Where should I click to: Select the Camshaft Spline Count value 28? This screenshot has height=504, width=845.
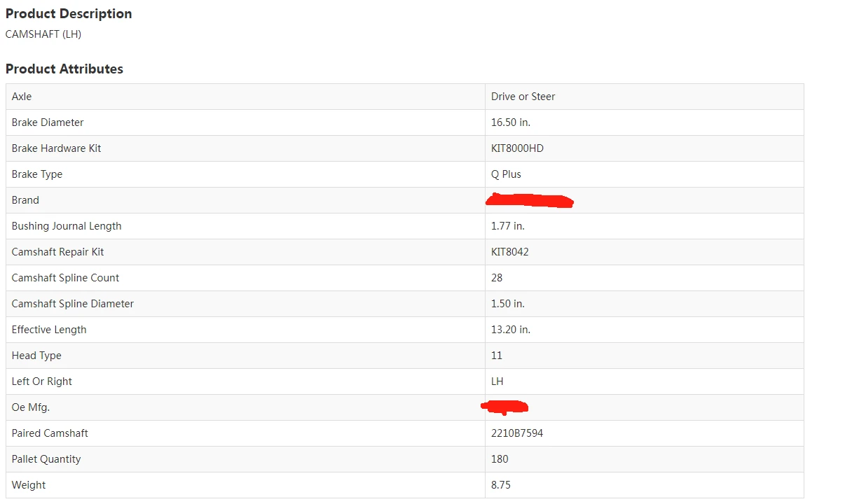point(497,278)
